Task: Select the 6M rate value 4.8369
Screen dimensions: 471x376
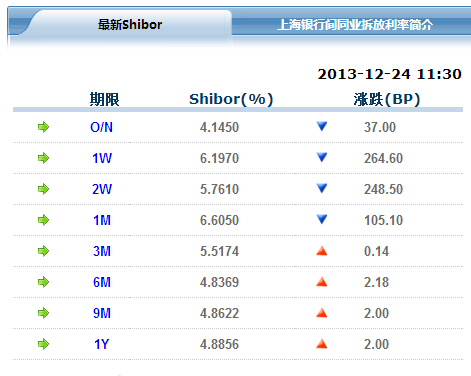Action: coord(219,282)
